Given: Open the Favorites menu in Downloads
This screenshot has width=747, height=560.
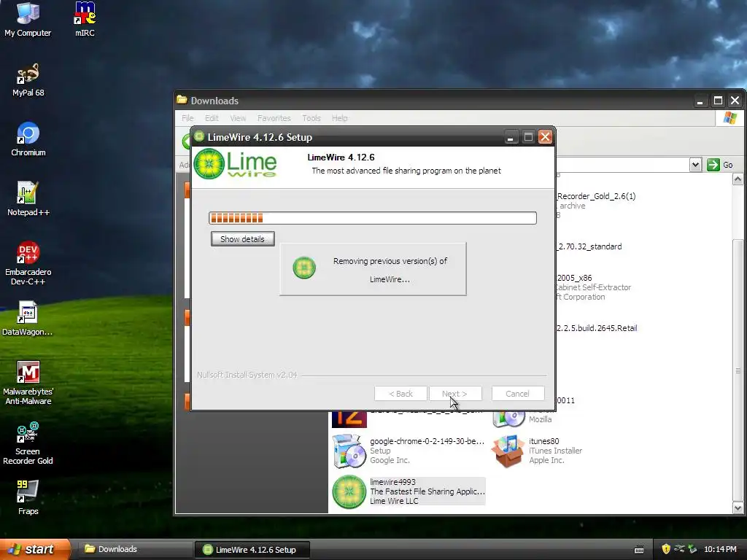Looking at the screenshot, I should pyautogui.click(x=274, y=118).
